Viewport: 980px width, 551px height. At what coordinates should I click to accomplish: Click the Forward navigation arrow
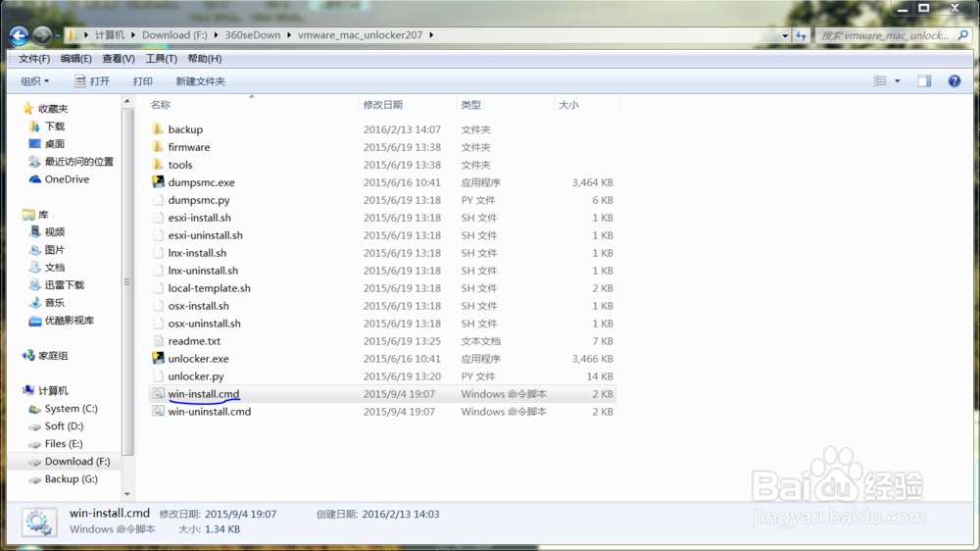(42, 35)
